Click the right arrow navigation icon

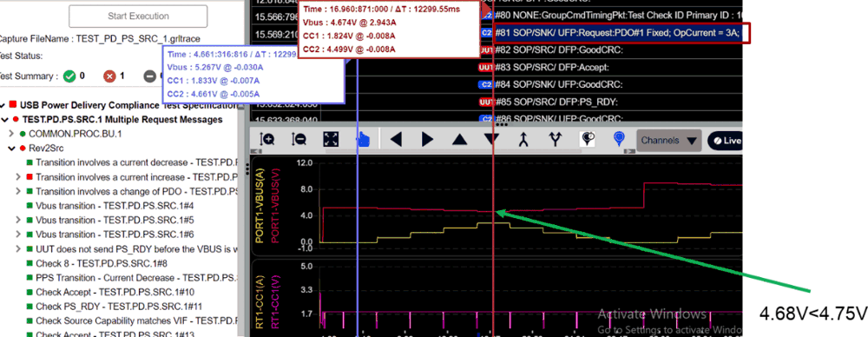click(x=427, y=140)
